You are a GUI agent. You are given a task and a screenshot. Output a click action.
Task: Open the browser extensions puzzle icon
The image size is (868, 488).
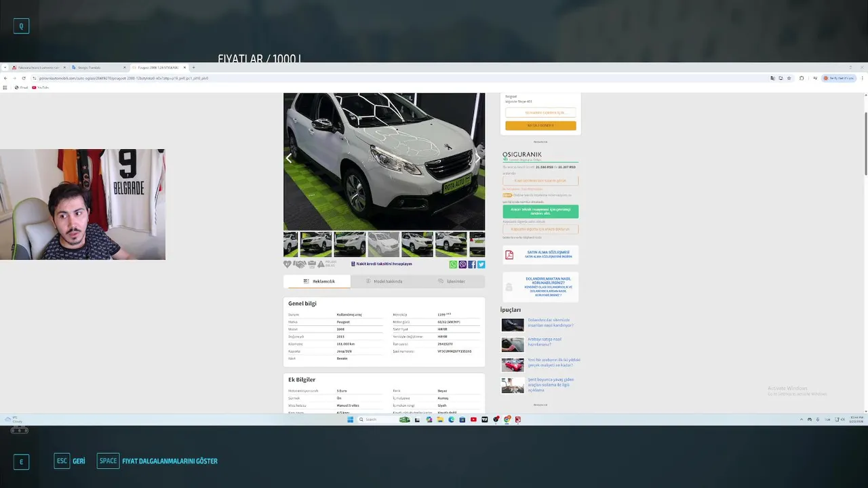(802, 78)
